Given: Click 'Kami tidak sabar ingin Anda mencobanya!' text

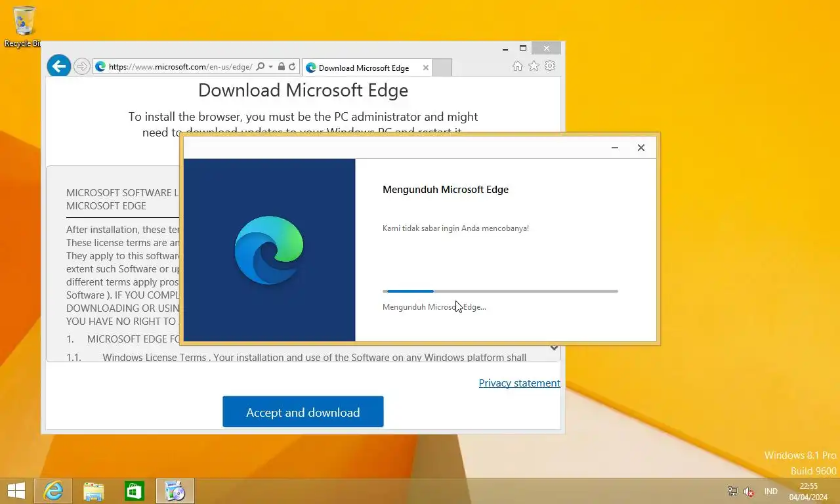Looking at the screenshot, I should click(455, 228).
